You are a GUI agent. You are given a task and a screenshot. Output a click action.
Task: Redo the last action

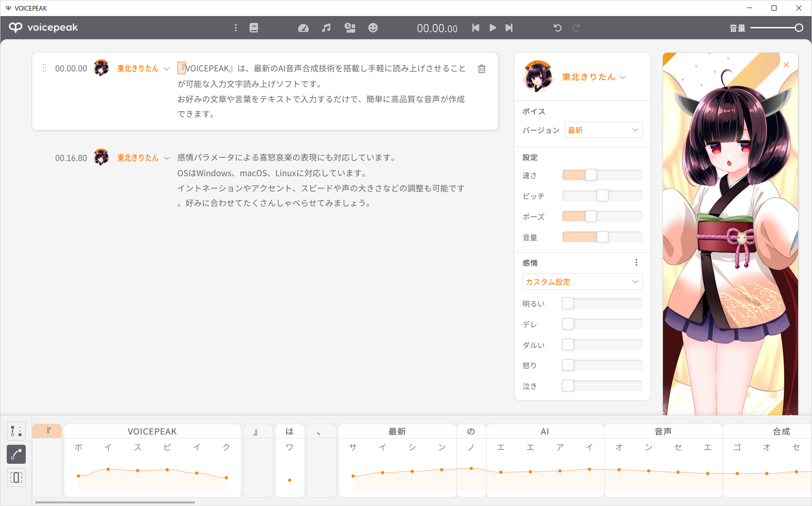[576, 28]
